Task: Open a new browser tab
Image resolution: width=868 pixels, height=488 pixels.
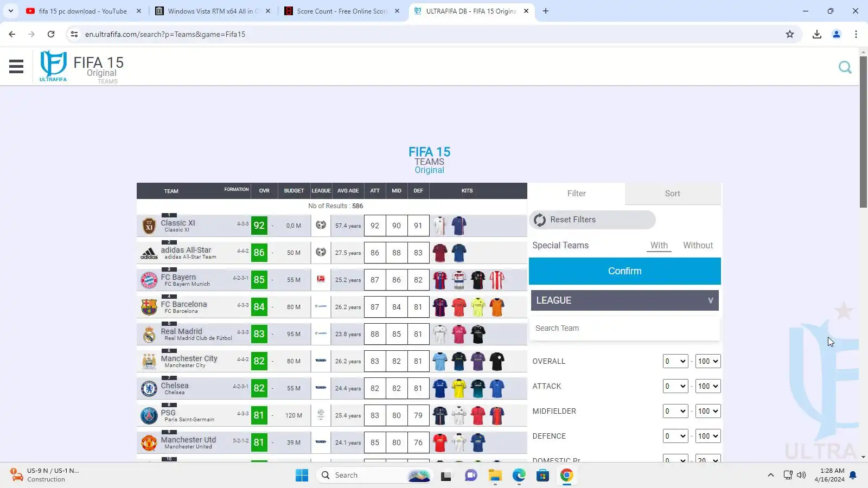Action: coord(546,11)
